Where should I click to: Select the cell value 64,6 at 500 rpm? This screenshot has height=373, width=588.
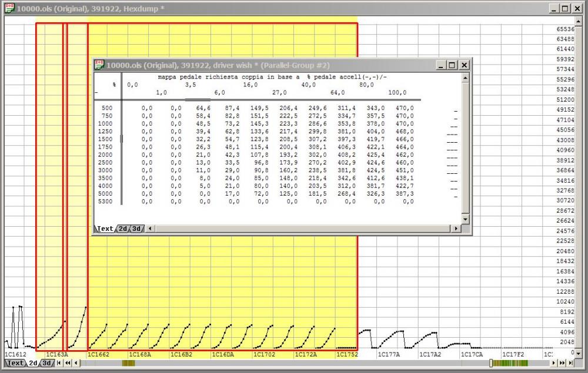point(203,108)
